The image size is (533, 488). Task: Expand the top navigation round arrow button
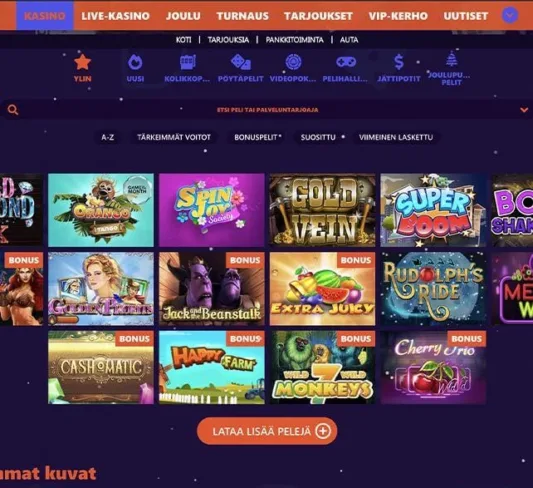510,15
